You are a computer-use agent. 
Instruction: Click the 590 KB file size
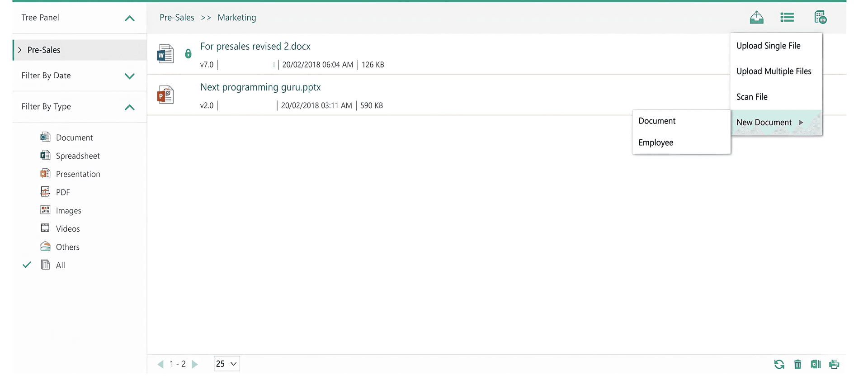(x=372, y=105)
